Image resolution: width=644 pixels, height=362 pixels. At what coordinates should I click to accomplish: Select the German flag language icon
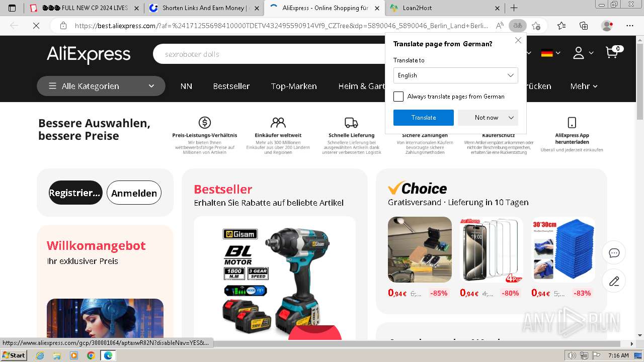tap(547, 53)
